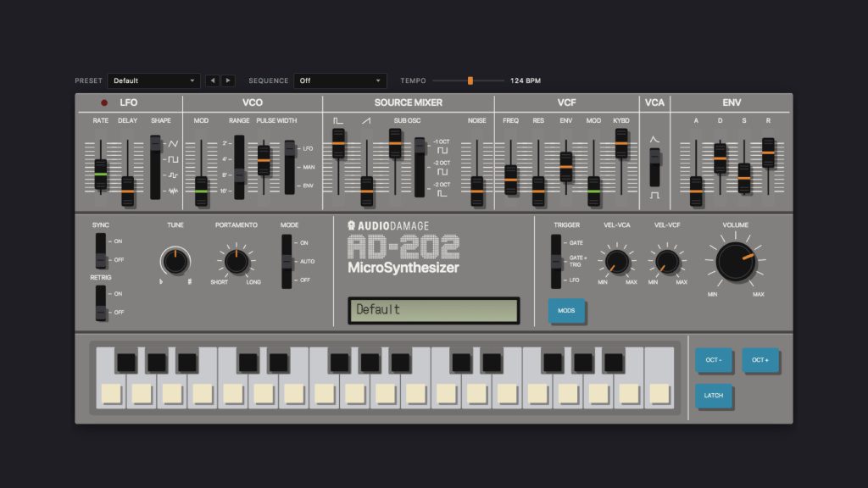Image resolution: width=868 pixels, height=488 pixels.
Task: Toggle the Sync on/off switch
Action: (x=101, y=251)
